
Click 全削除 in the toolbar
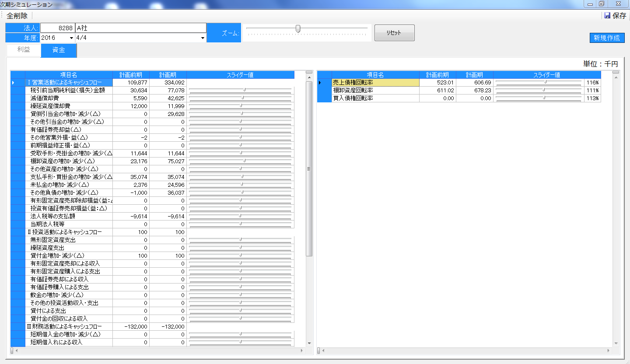point(17,16)
